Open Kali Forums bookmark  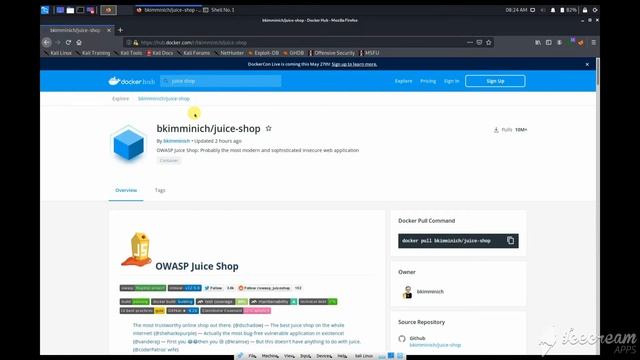[193, 53]
